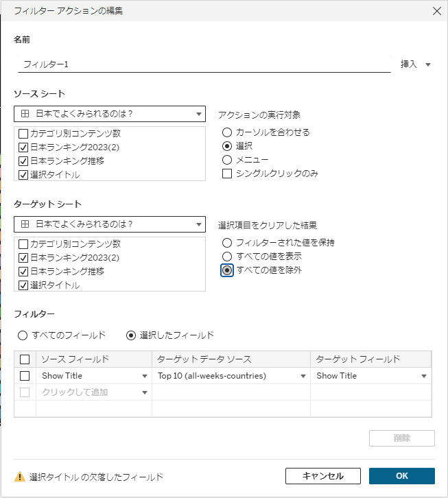Click the filter name input field
The height and width of the screenshot is (498, 448).
(204, 64)
